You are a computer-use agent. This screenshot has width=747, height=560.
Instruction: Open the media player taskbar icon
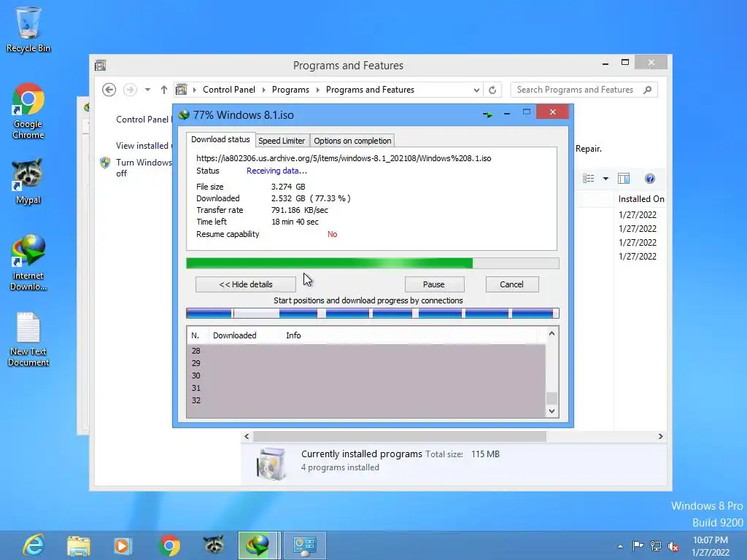click(x=123, y=545)
